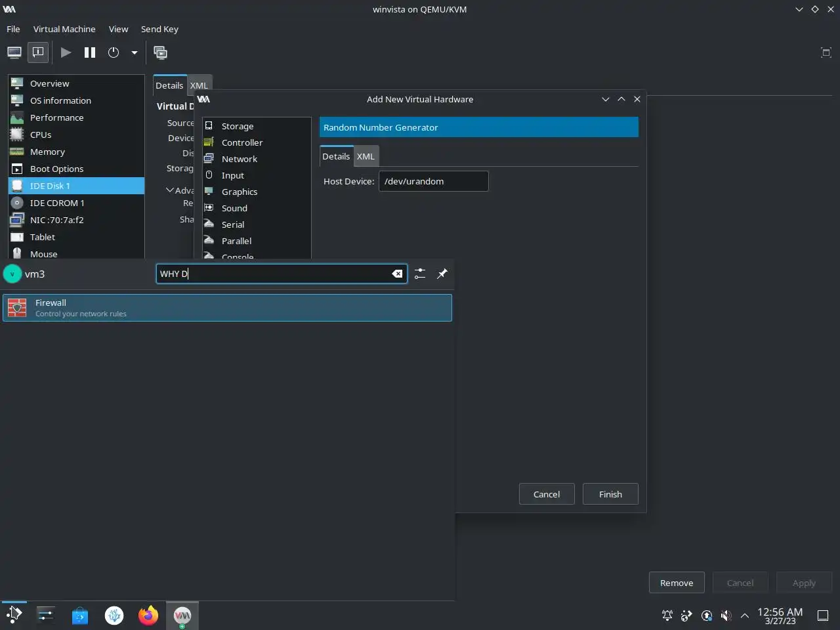Image resolution: width=840 pixels, height=630 pixels.
Task: Select CPUs in hardware list
Action: tap(76, 135)
